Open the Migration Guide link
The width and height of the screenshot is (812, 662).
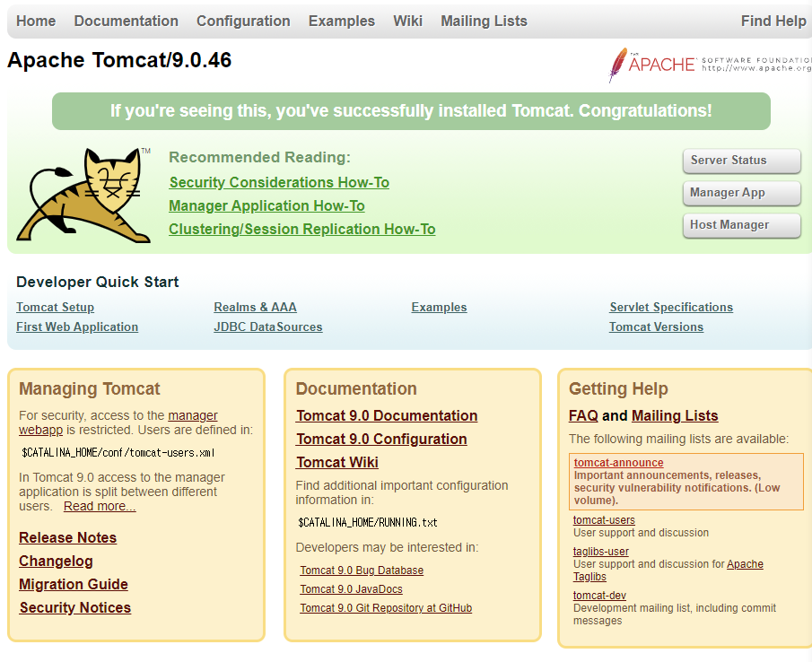pos(74,584)
